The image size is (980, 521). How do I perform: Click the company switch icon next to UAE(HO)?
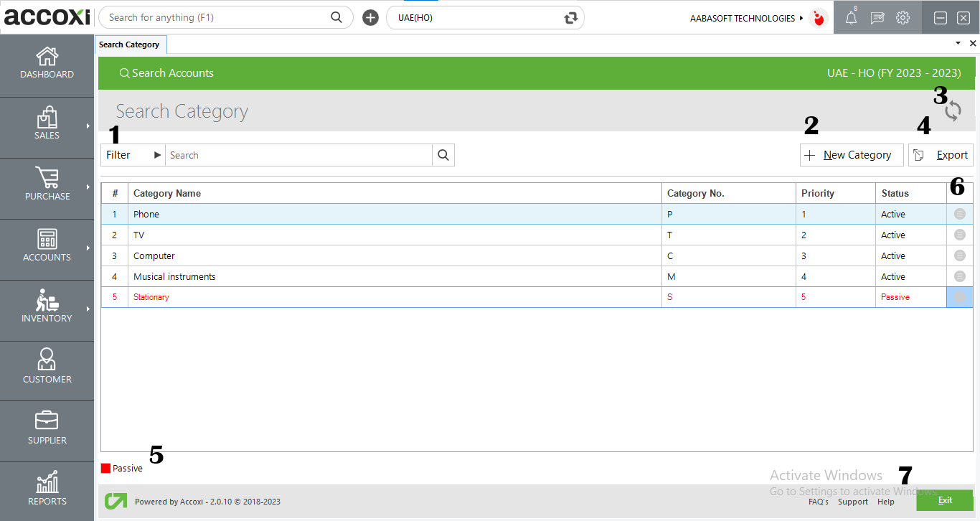tap(570, 17)
